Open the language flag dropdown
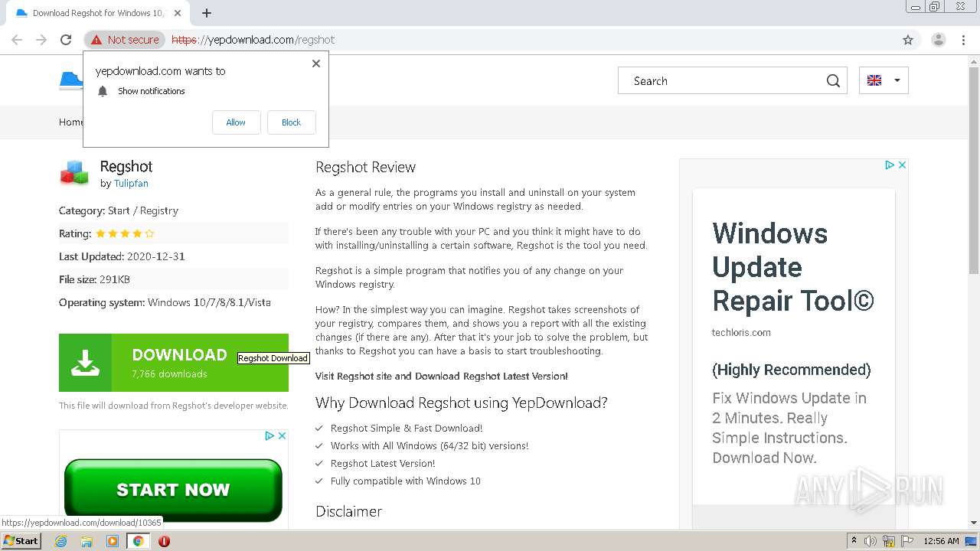 884,80
